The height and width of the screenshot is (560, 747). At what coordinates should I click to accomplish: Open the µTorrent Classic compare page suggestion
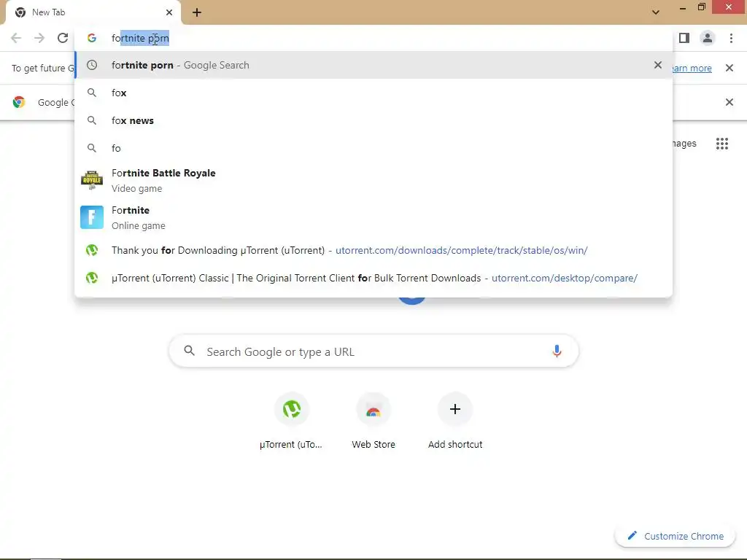pos(373,278)
